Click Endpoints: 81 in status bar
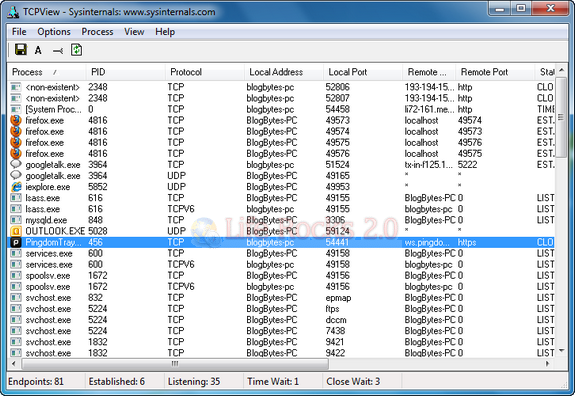The height and width of the screenshot is (396, 575). [36, 381]
